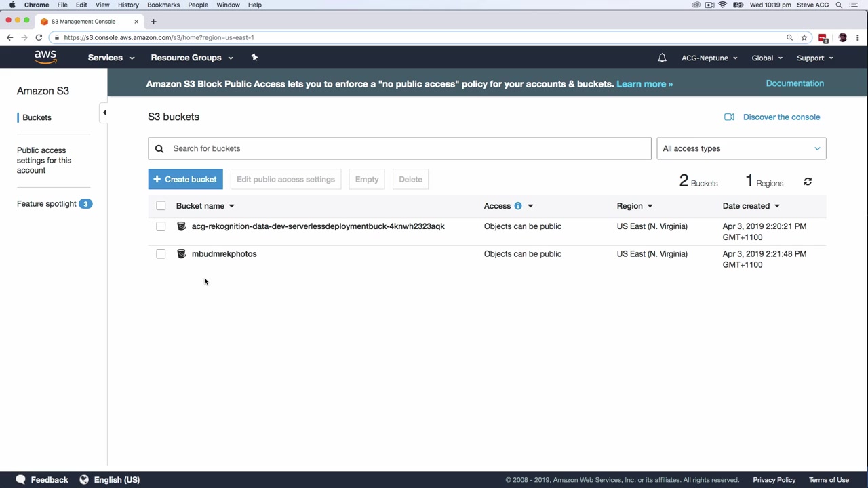Screen dimensions: 868x488
Task: Click the search magnifier in bucket search
Action: pyautogui.click(x=159, y=148)
